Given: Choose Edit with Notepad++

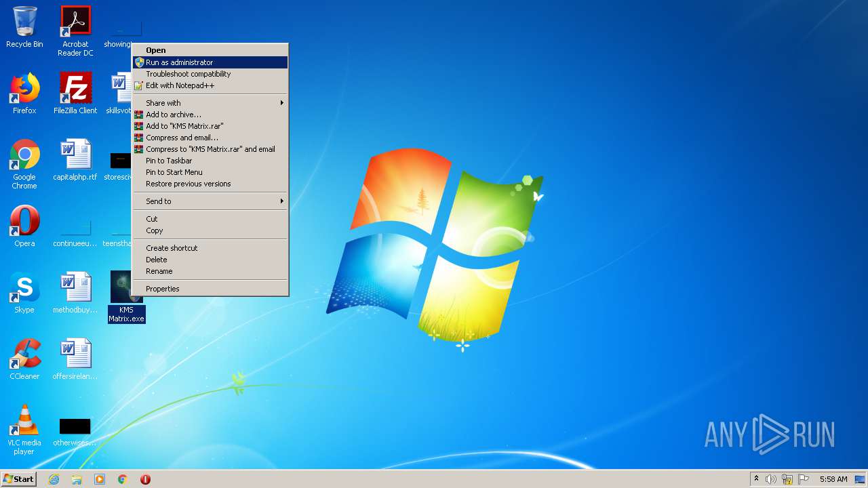Looking at the screenshot, I should tap(210, 85).
